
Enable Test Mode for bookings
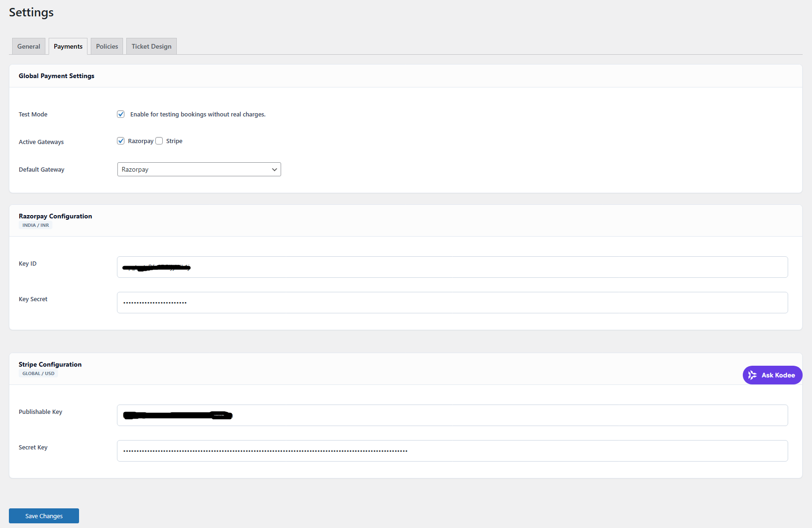(121, 114)
